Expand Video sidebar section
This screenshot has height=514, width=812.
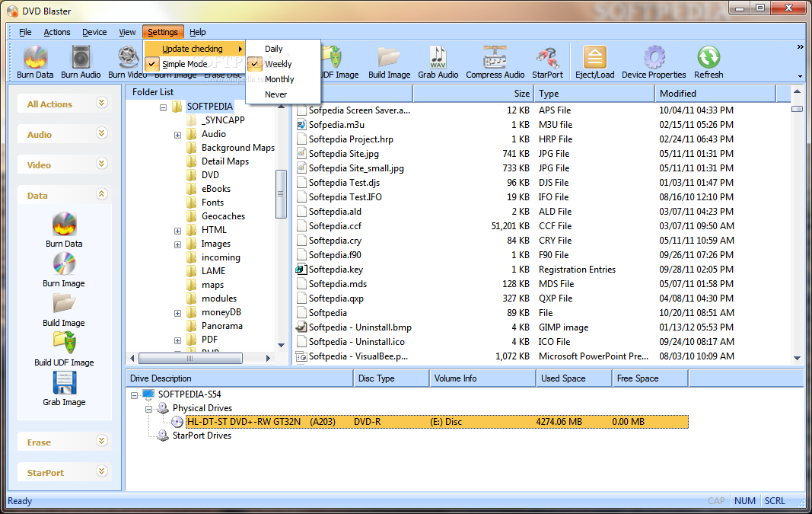(x=101, y=164)
